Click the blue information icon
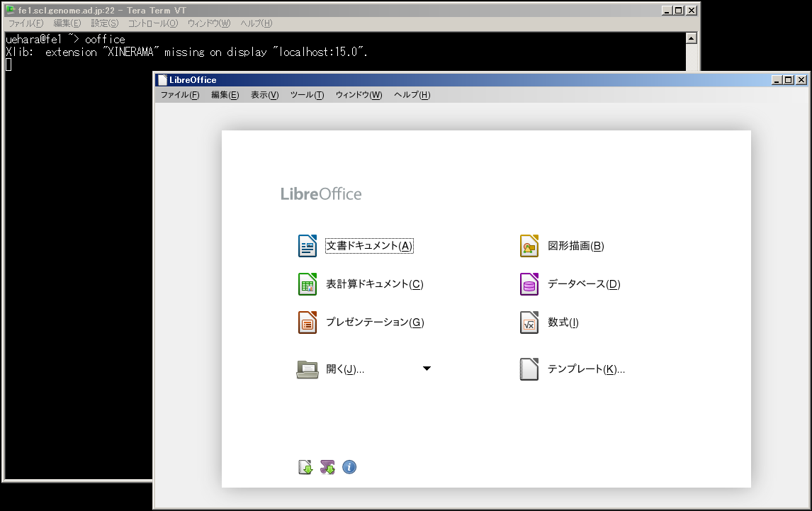The height and width of the screenshot is (511, 812). 349,468
